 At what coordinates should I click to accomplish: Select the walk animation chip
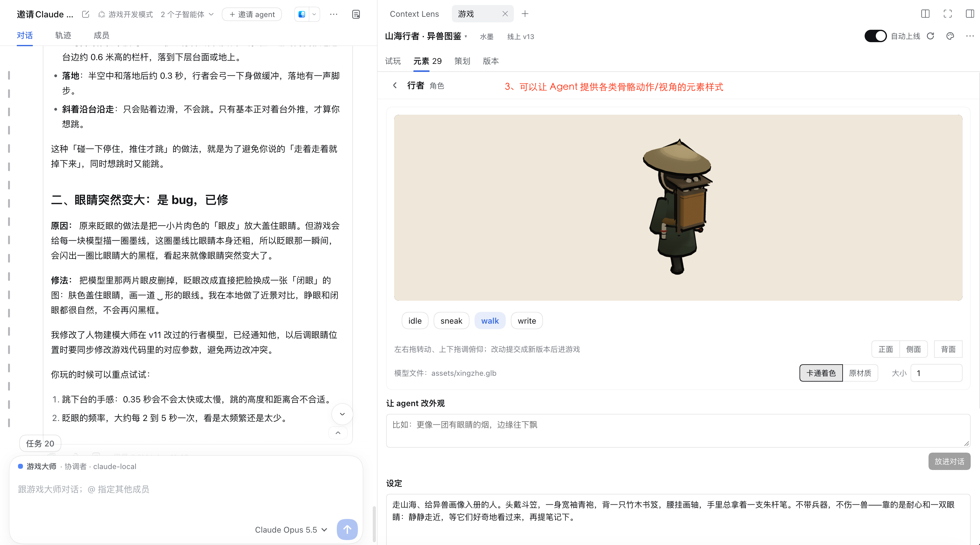490,321
